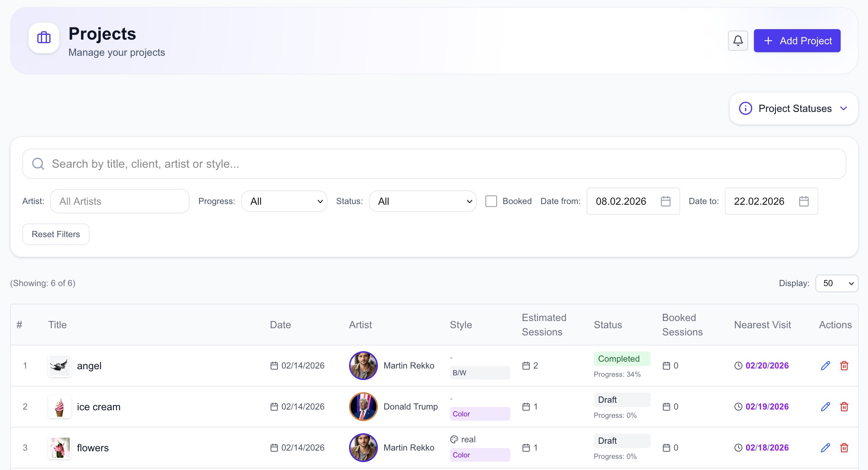
Task: Open the Progress filter dropdown
Action: (x=284, y=201)
